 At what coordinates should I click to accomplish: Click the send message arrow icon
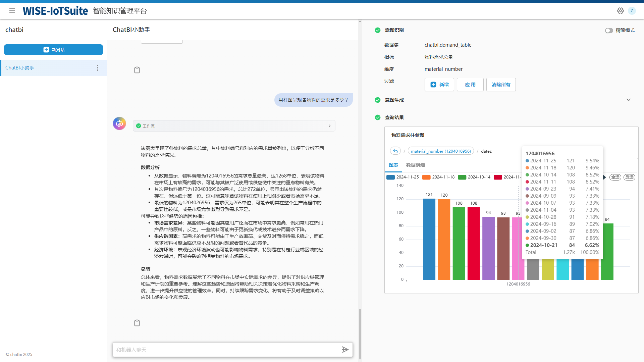pyautogui.click(x=345, y=350)
